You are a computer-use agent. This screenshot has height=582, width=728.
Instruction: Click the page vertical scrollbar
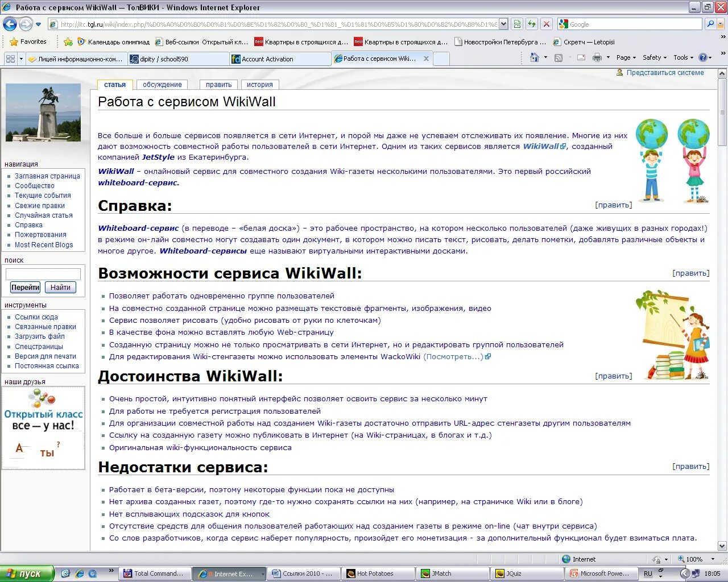point(722,310)
